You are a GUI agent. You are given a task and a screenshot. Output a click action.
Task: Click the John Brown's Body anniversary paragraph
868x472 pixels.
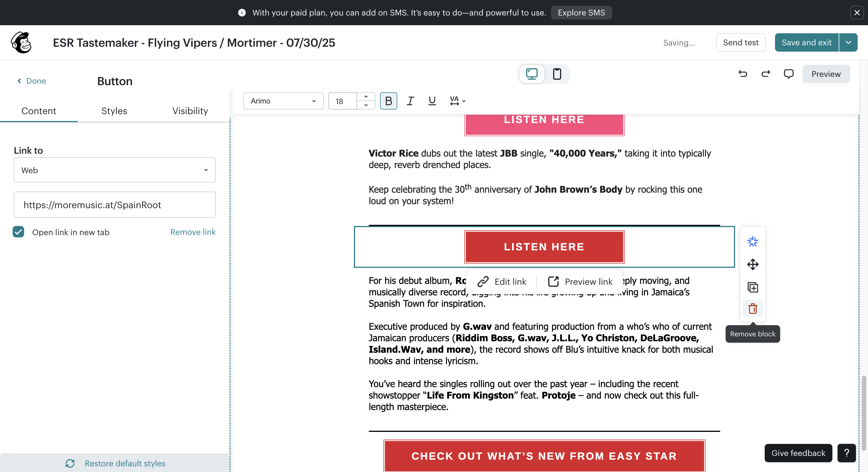(x=535, y=195)
